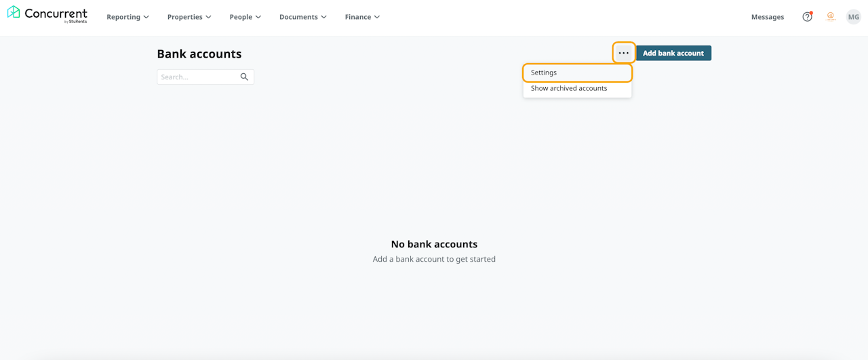The image size is (868, 360).
Task: Open the Finance dropdown menu
Action: pos(362,17)
